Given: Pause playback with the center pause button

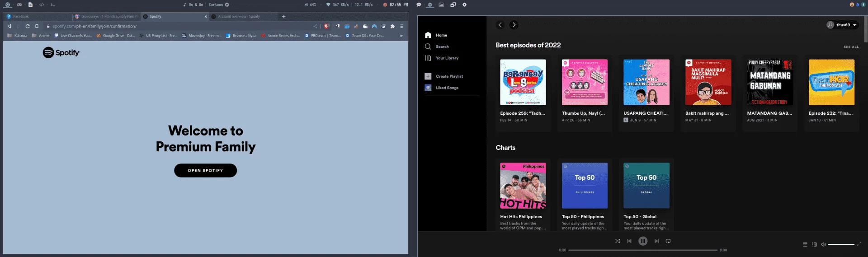Looking at the screenshot, I should pos(642,241).
